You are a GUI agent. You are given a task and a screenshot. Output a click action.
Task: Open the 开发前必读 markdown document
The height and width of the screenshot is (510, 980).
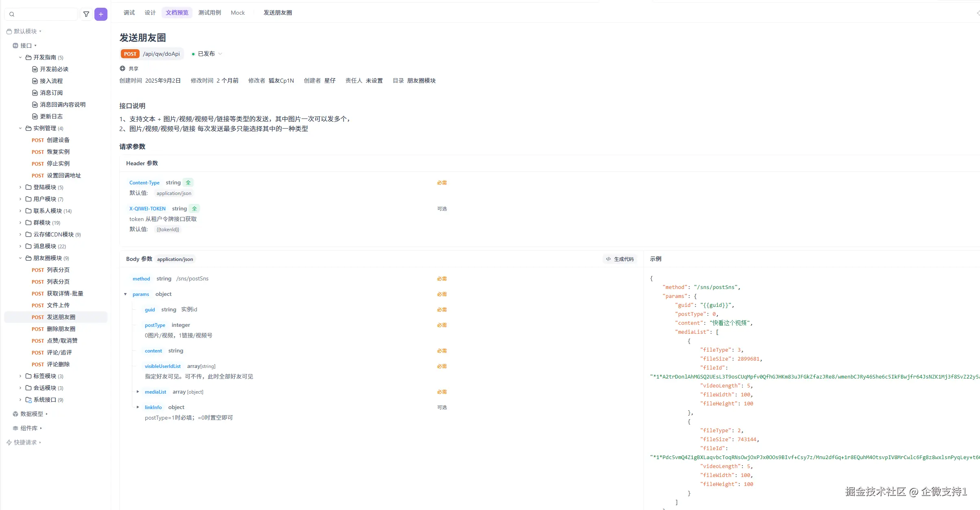[54, 69]
